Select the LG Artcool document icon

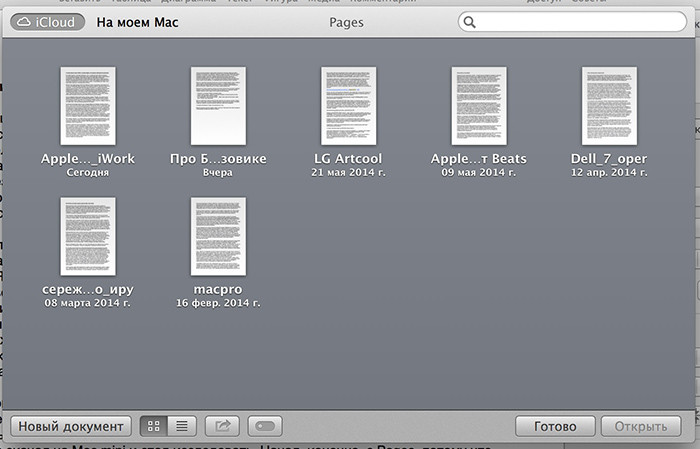(348, 107)
